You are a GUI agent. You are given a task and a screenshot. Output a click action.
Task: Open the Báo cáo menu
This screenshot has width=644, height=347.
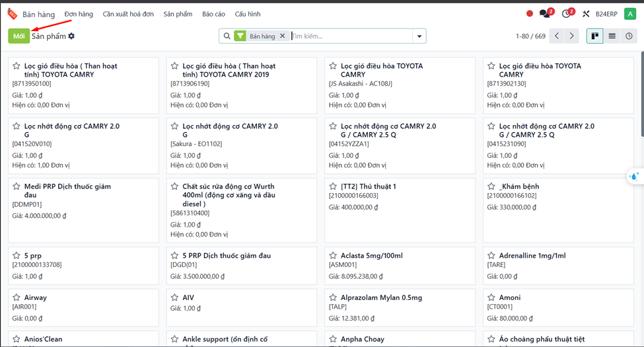tap(213, 14)
